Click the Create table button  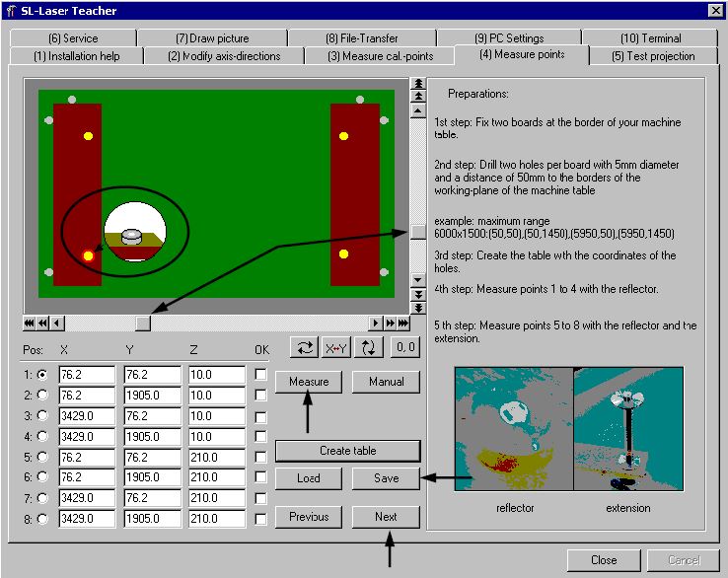click(347, 451)
